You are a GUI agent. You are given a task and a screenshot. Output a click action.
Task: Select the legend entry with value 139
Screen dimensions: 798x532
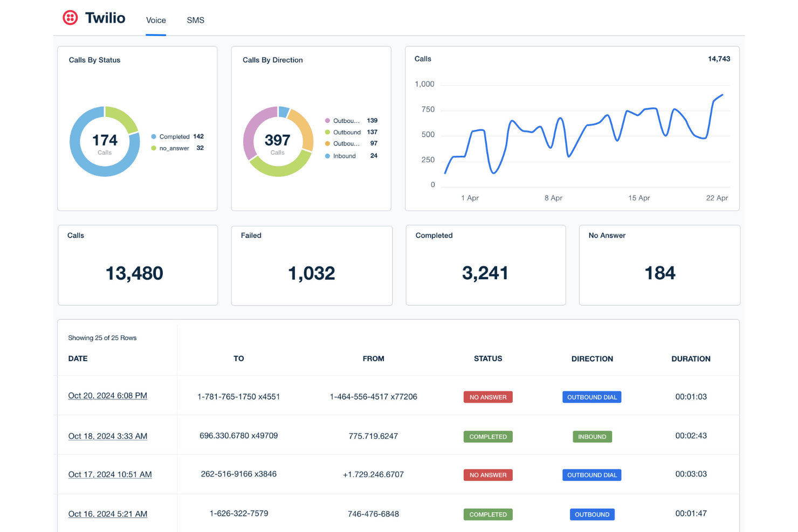click(x=351, y=121)
